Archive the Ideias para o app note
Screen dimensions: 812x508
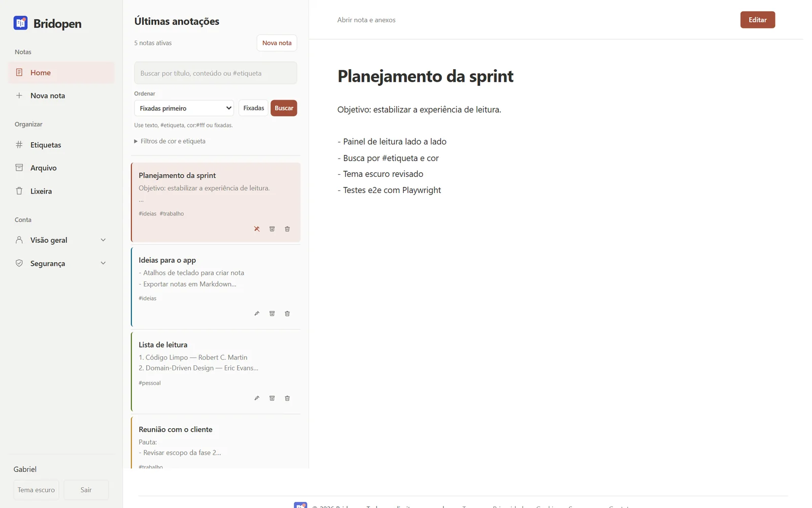272,313
